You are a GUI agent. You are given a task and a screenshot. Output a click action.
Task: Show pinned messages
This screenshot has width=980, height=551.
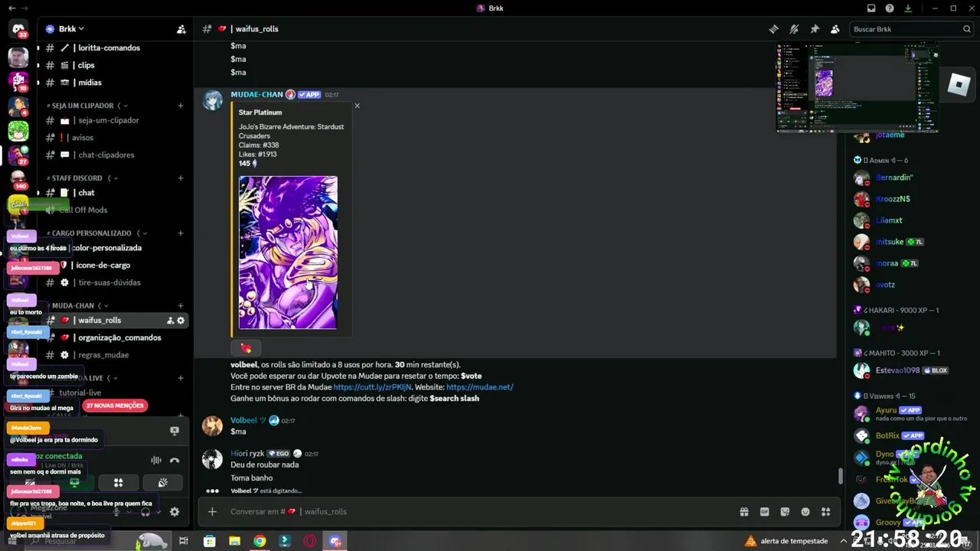[x=815, y=29]
